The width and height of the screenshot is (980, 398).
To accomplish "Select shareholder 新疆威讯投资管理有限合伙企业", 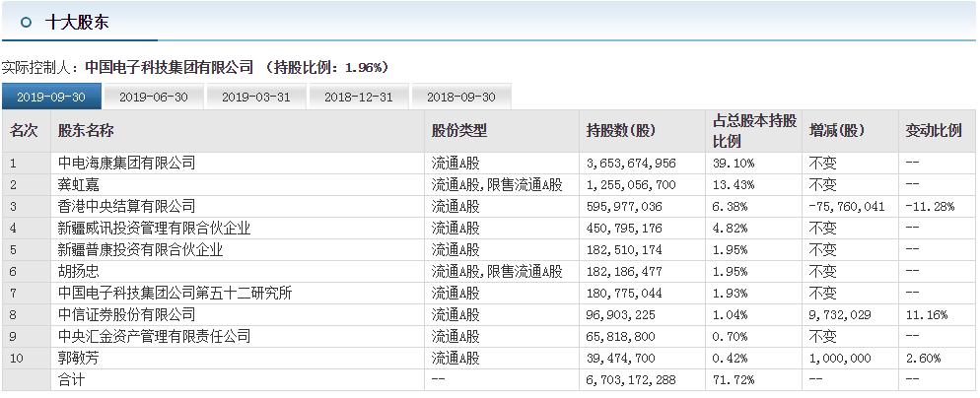I will click(x=154, y=228).
